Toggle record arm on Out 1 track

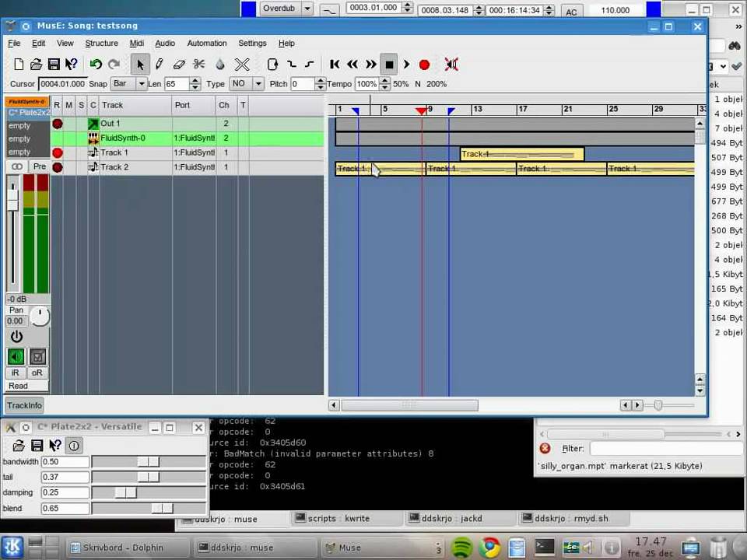coord(58,124)
